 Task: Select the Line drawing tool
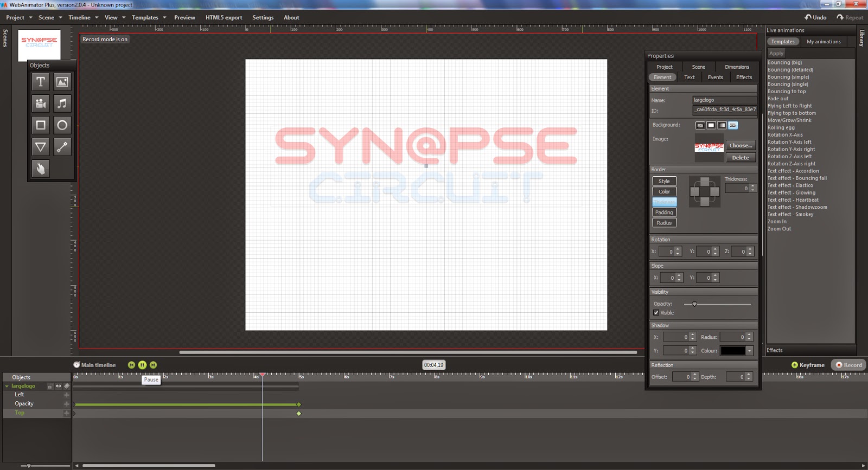(62, 147)
